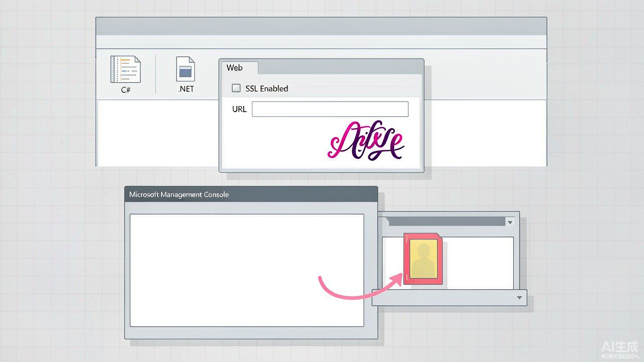Click the cursive signature logo image

tap(366, 140)
